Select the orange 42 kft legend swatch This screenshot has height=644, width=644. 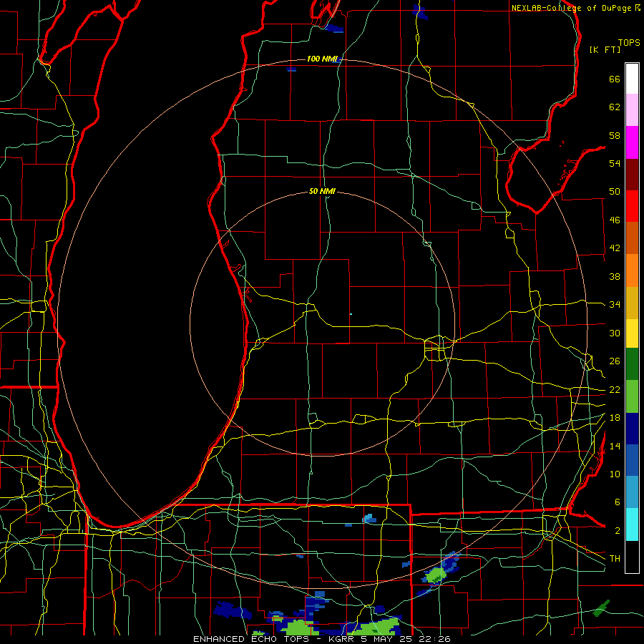click(632, 270)
